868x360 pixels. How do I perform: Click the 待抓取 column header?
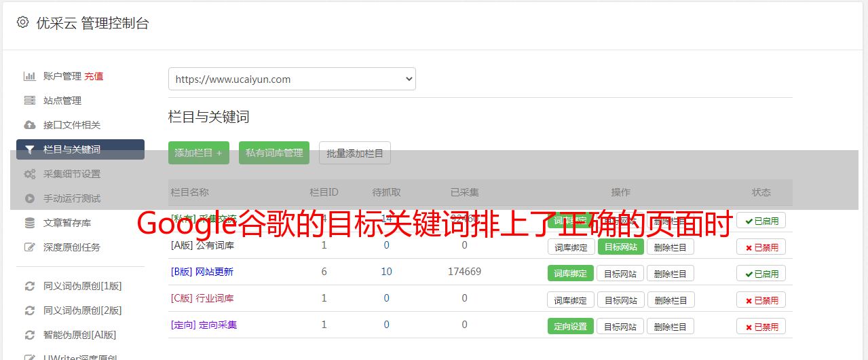(x=386, y=192)
